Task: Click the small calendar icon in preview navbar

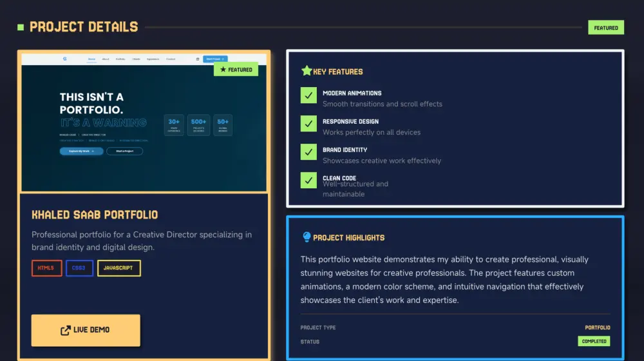Action: 198,59
